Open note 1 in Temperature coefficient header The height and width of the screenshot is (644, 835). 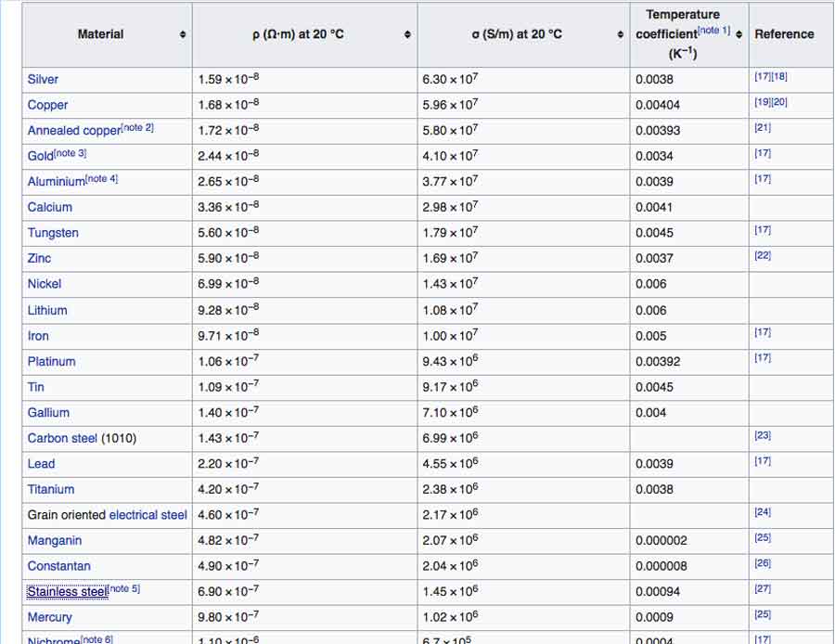(713, 31)
